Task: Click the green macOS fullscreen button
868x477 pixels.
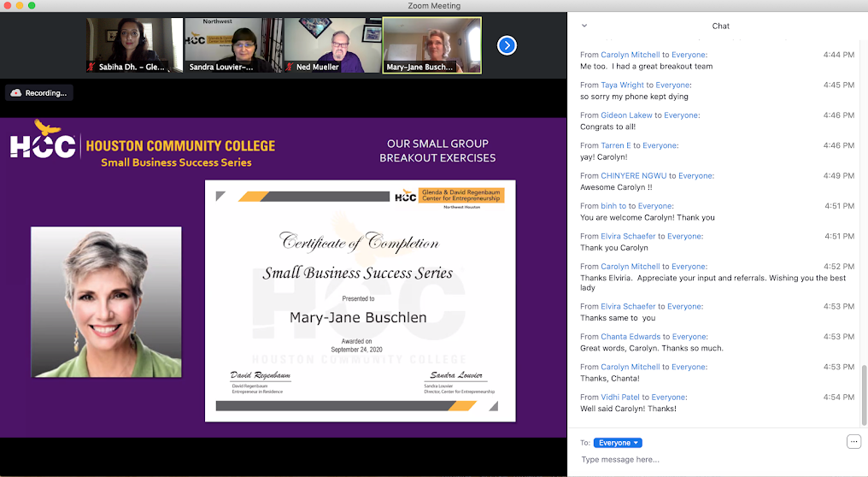Action: tap(32, 6)
